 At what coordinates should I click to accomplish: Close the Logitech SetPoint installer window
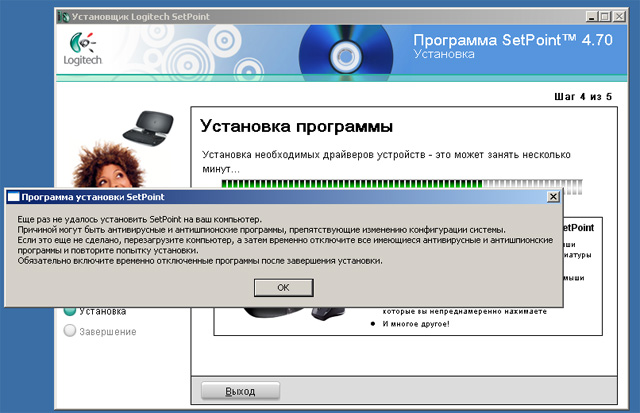point(619,17)
